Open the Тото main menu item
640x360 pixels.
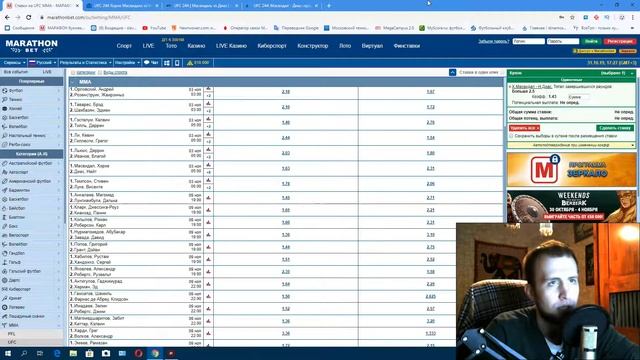[171, 46]
